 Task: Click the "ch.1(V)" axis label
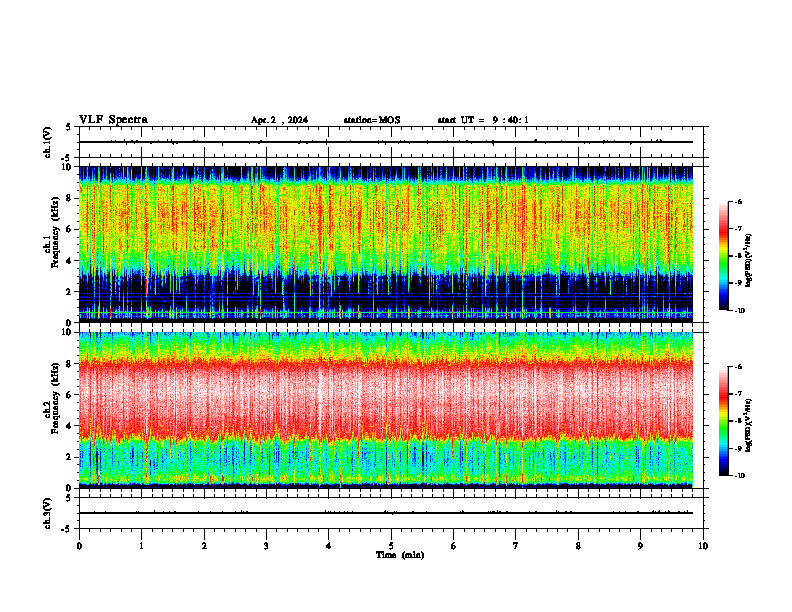pyautogui.click(x=47, y=142)
